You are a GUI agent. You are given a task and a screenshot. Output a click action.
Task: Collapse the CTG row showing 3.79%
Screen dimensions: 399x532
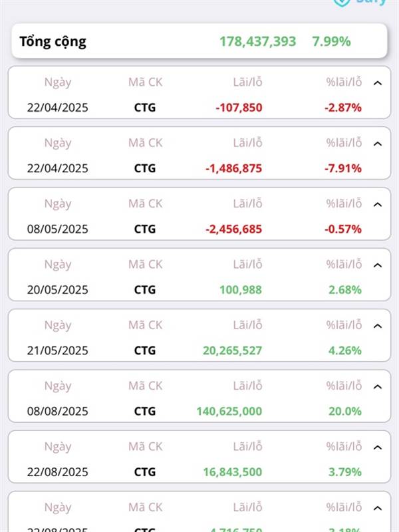378,448
